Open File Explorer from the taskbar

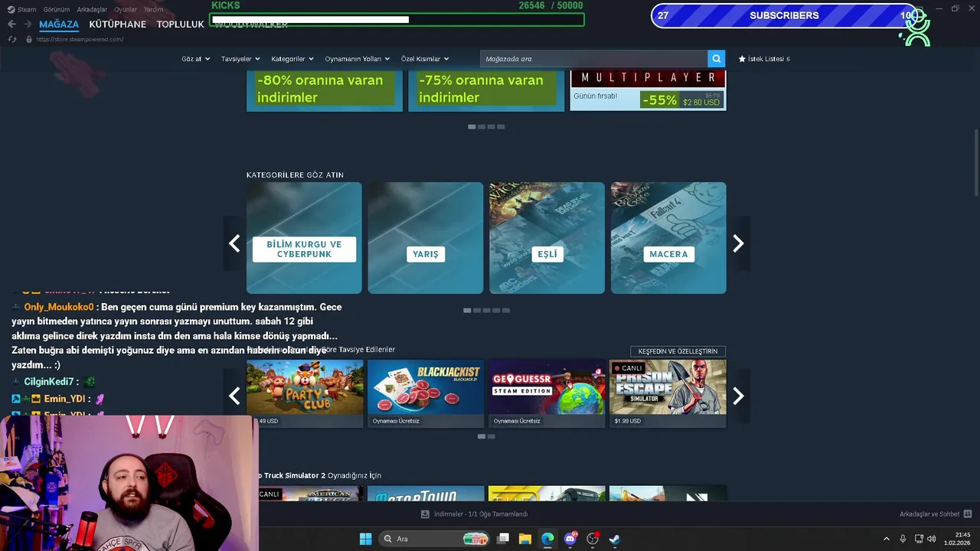point(525,539)
